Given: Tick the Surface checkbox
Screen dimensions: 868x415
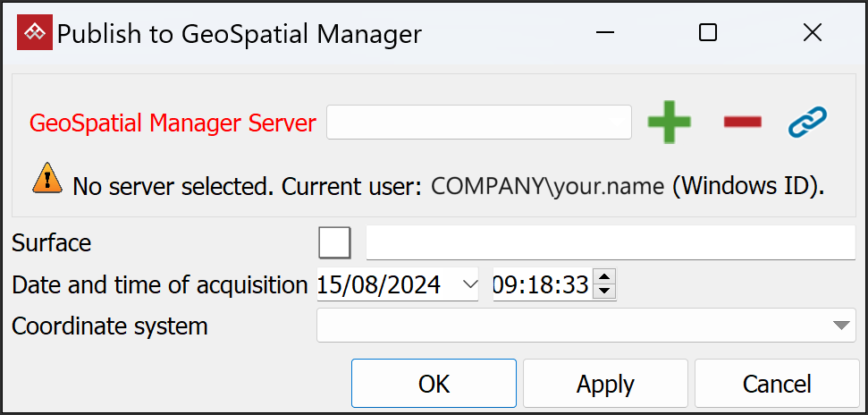Looking at the screenshot, I should click(x=334, y=242).
